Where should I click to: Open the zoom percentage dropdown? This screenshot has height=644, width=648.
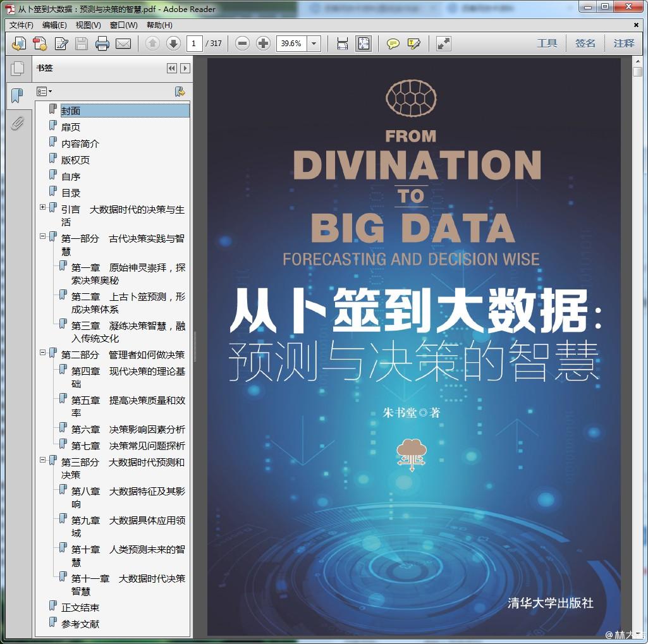(x=314, y=44)
